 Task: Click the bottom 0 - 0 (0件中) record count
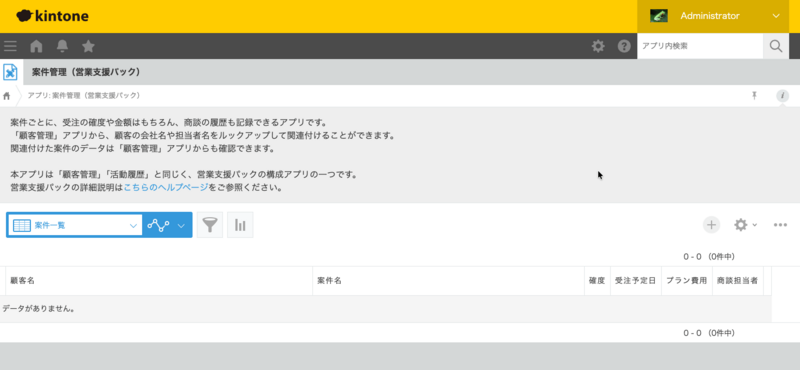point(709,333)
